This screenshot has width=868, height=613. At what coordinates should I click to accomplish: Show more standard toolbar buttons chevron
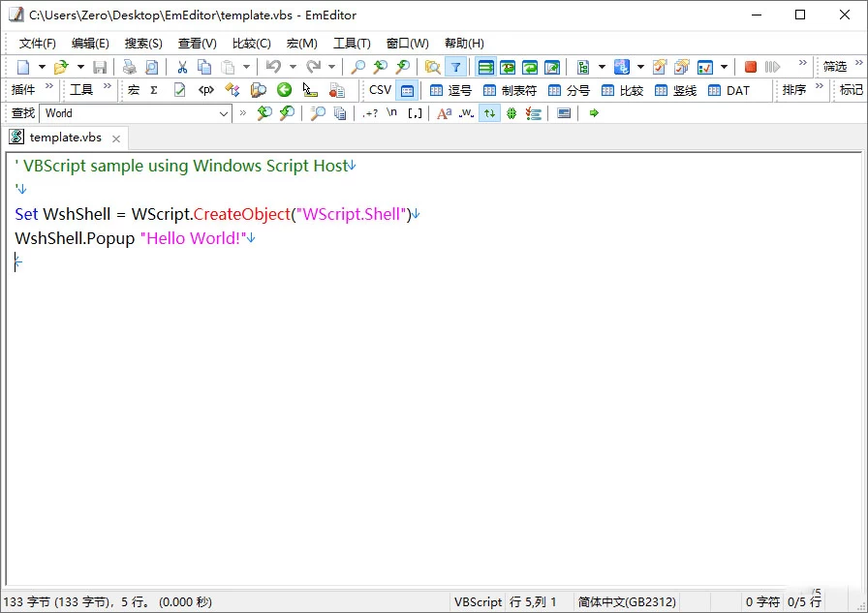803,63
